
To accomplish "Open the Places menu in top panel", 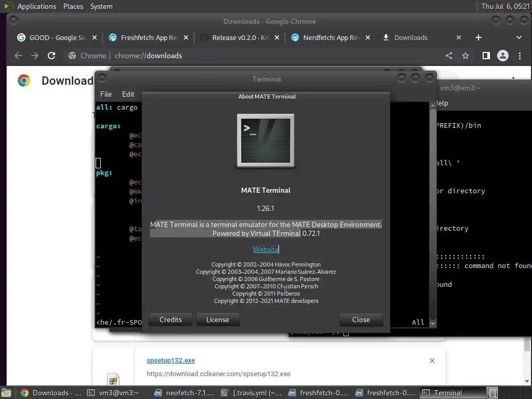I will click(73, 6).
